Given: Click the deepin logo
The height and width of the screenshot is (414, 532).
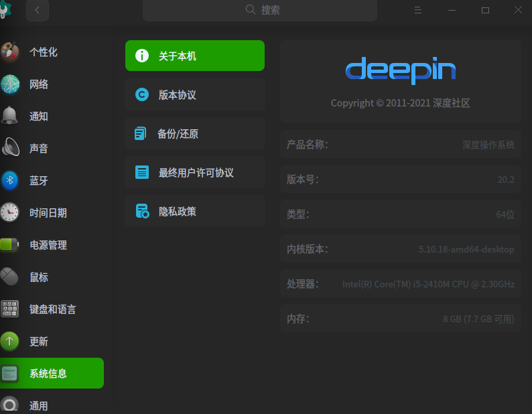Looking at the screenshot, I should coord(401,70).
